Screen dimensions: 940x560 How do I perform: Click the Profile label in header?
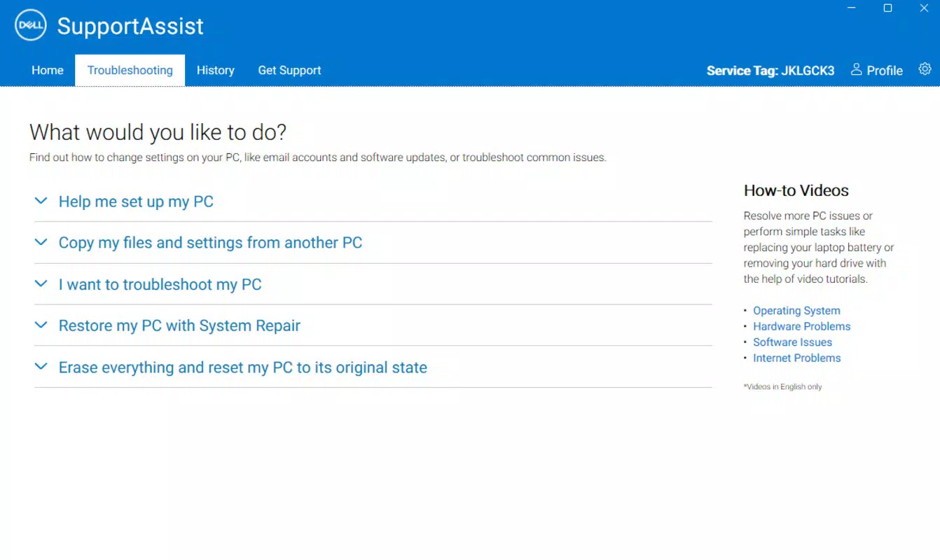pyautogui.click(x=885, y=71)
